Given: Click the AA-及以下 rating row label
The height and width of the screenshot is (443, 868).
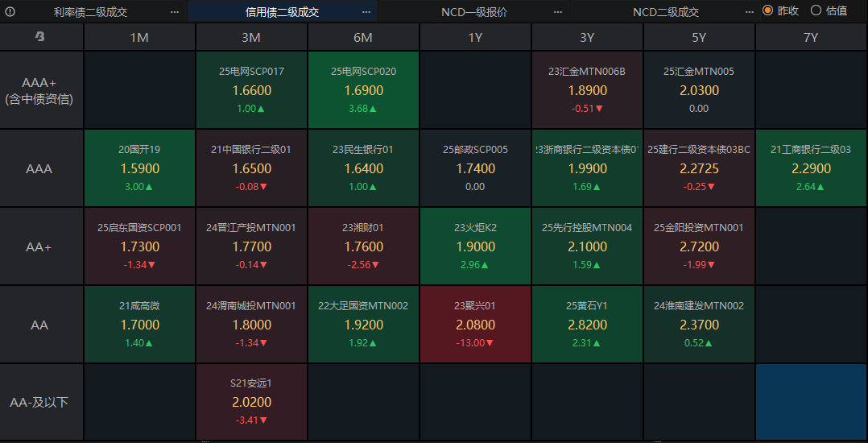Looking at the screenshot, I should (x=39, y=402).
